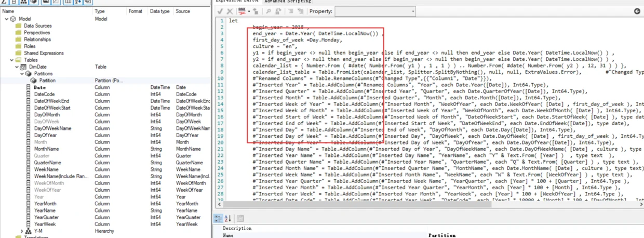Select the Model root node

pyautogui.click(x=25, y=19)
